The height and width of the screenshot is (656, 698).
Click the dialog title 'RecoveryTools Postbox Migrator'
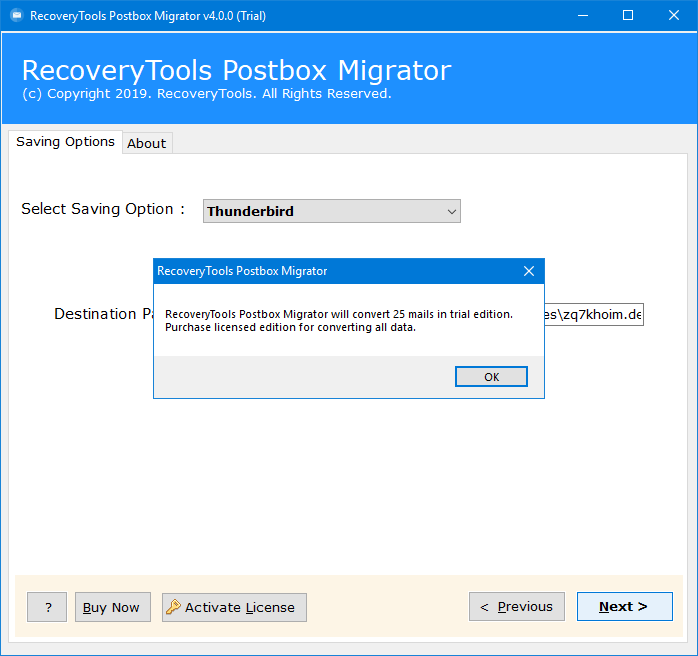click(x=242, y=271)
